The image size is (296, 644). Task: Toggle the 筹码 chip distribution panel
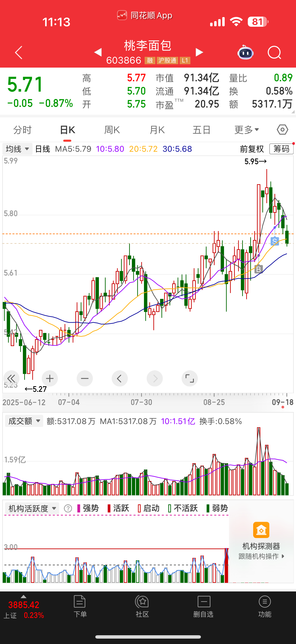(x=281, y=149)
